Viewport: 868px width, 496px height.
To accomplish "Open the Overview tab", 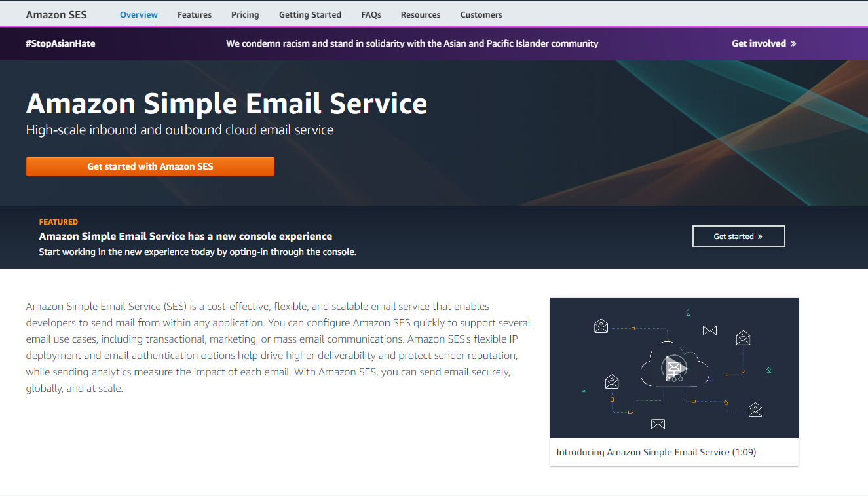I will point(138,14).
